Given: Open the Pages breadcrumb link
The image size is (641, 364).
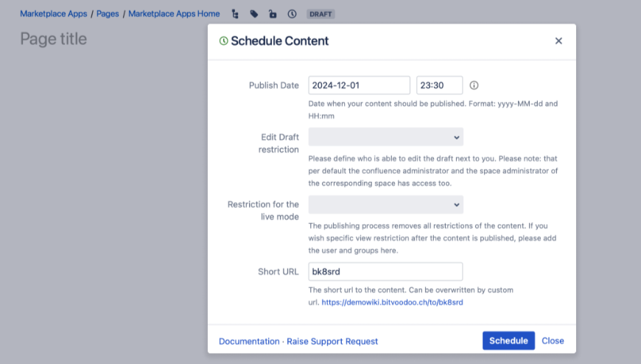Looking at the screenshot, I should [108, 14].
